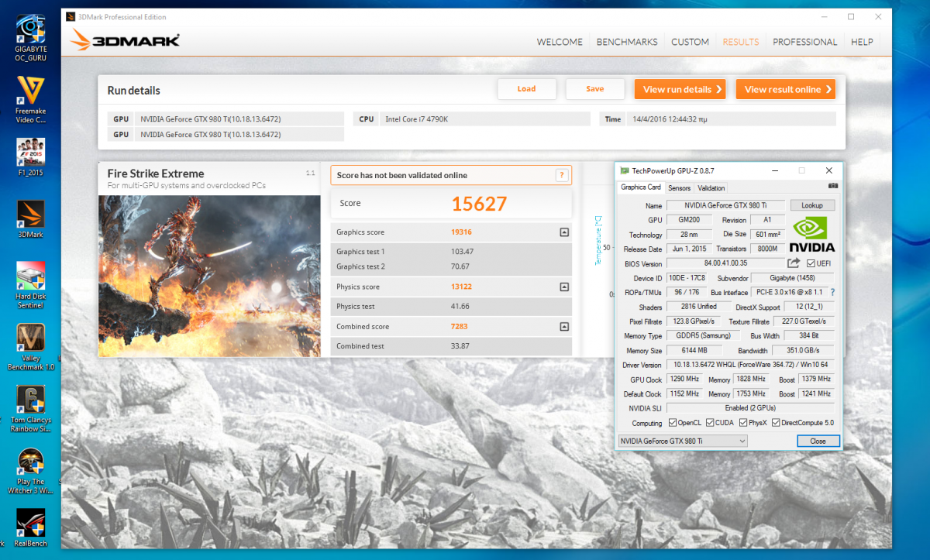Click the BIOS export share icon

click(x=794, y=264)
